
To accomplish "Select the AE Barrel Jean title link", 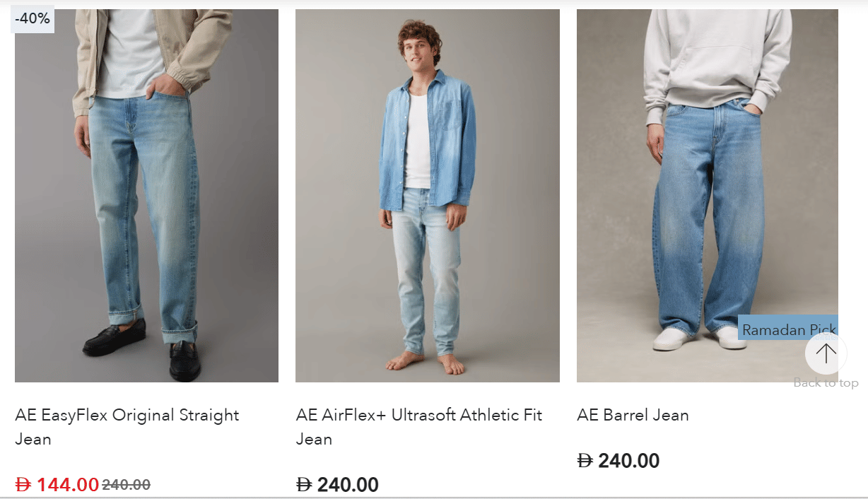I will [x=633, y=415].
